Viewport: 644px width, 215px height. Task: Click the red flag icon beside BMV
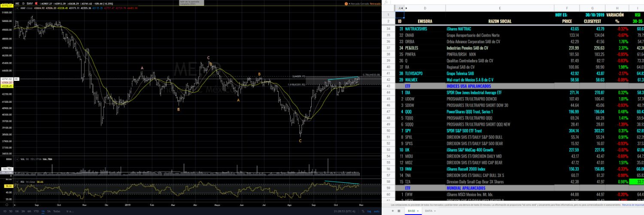click(x=36, y=3)
